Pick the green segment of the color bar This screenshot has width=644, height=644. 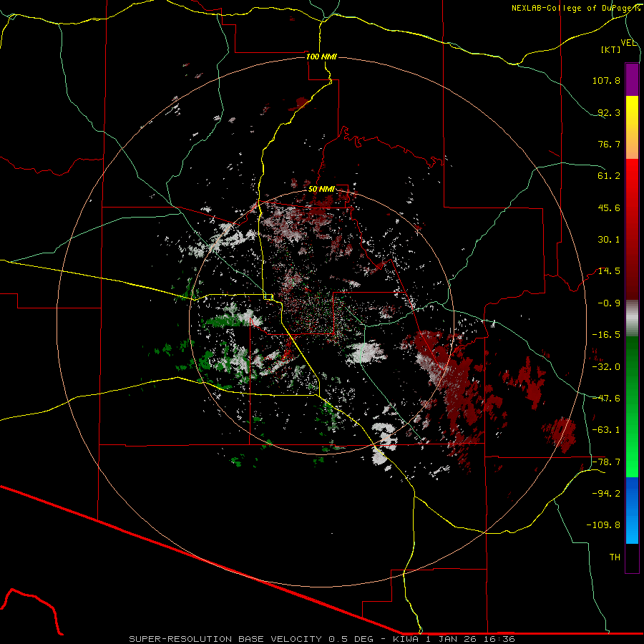tap(632, 406)
